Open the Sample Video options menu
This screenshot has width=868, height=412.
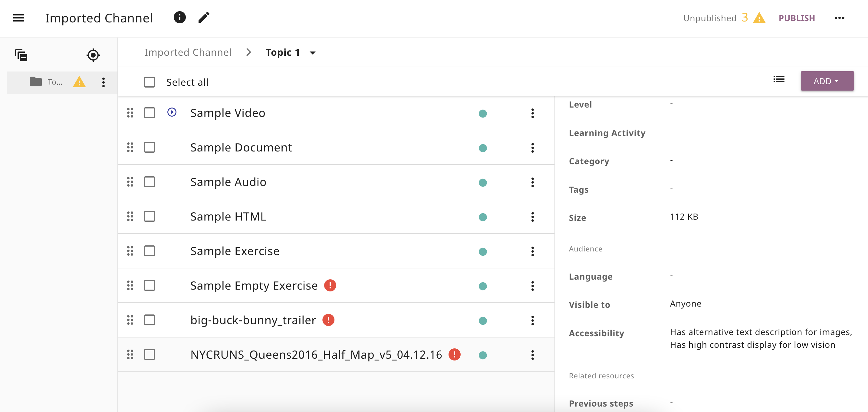pos(532,113)
